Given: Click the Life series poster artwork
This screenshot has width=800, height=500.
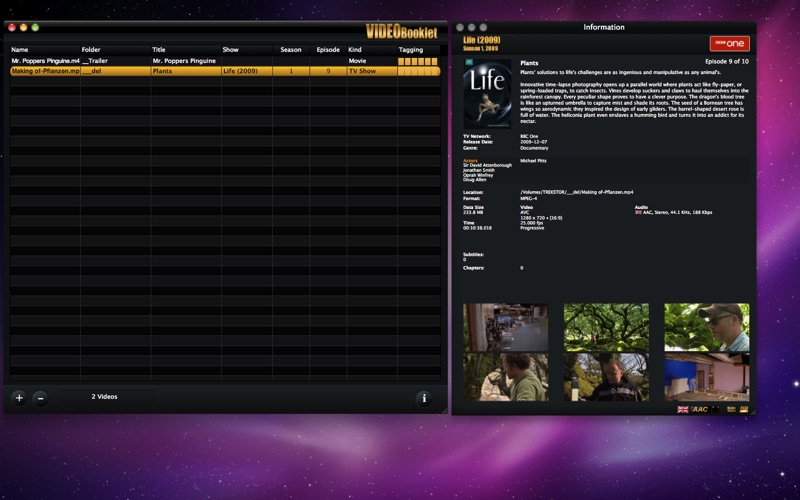Looking at the screenshot, I should 487,93.
